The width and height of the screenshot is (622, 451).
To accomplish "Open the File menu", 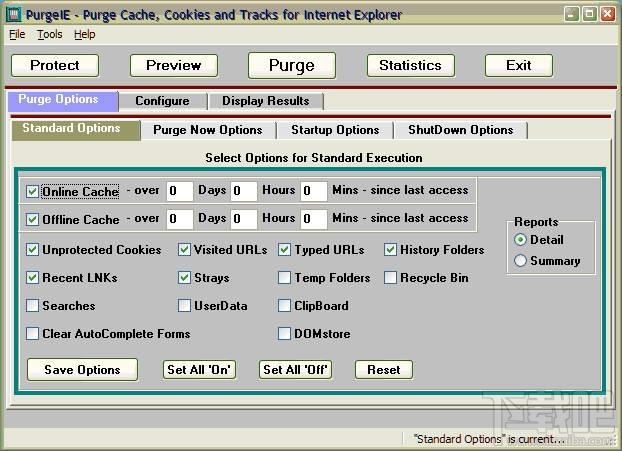I will 17,35.
